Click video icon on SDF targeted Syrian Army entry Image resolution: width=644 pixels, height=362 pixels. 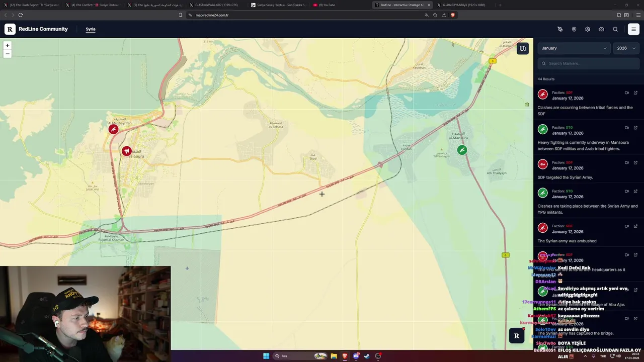click(627, 162)
